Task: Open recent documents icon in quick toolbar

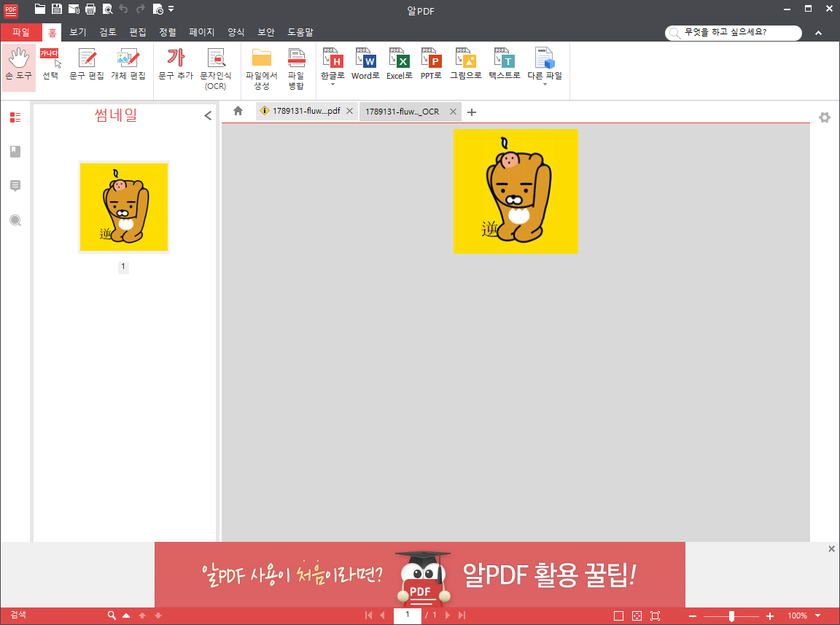Action: [x=158, y=9]
